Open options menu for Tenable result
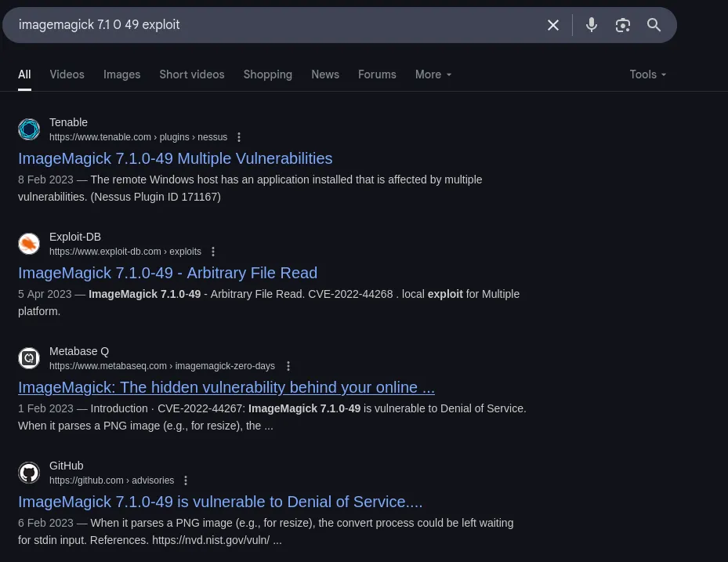The width and height of the screenshot is (728, 562). (x=239, y=137)
